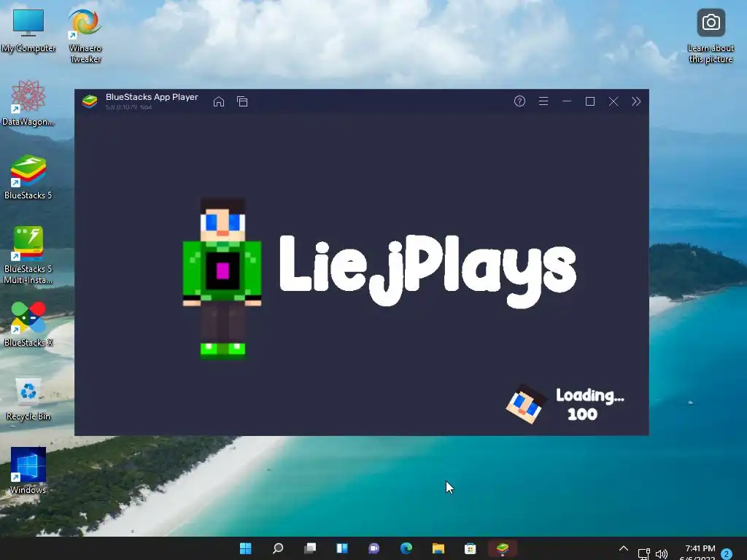Image resolution: width=747 pixels, height=560 pixels.
Task: Select DataWagon desktop shortcut
Action: pyautogui.click(x=28, y=104)
